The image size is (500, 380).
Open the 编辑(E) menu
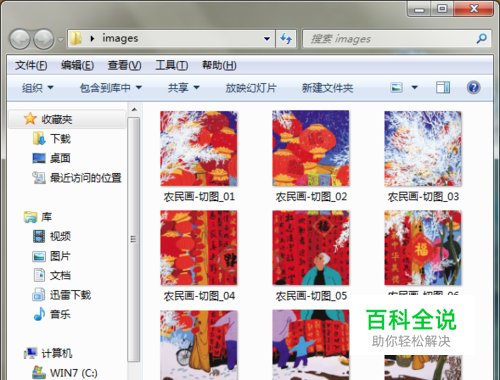click(77, 65)
